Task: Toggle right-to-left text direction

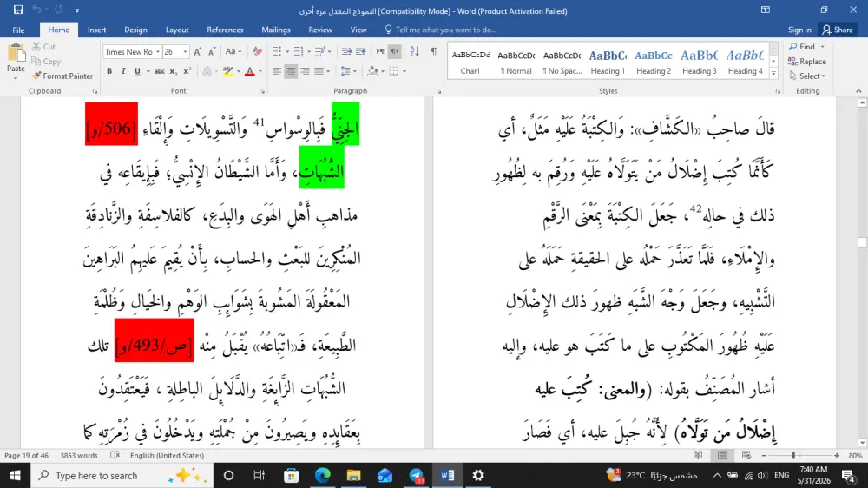Action: tap(394, 51)
